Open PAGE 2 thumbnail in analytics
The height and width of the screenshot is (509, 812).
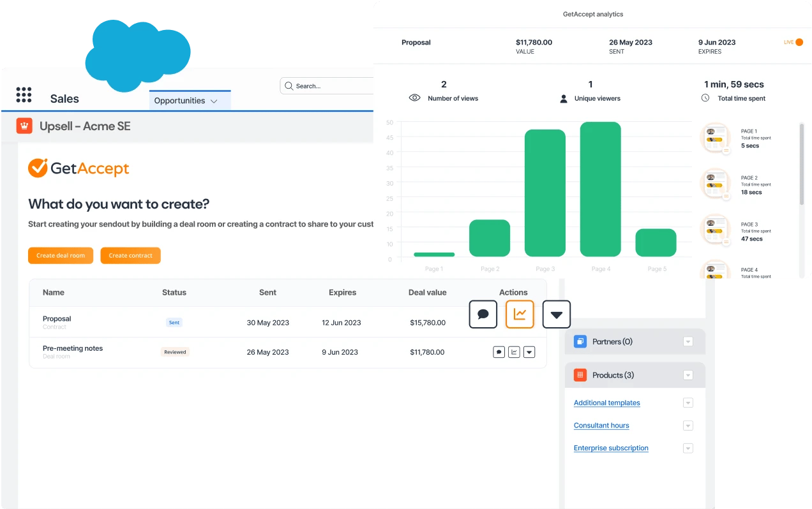click(x=716, y=185)
